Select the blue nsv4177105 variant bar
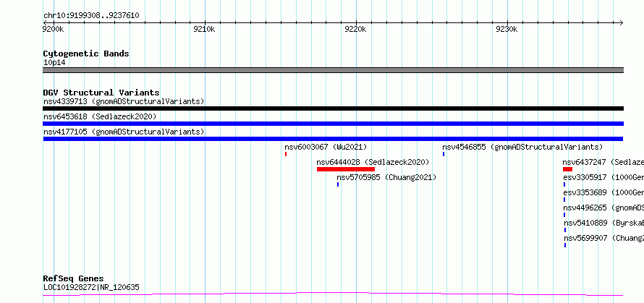644x303 pixels. coord(333,139)
